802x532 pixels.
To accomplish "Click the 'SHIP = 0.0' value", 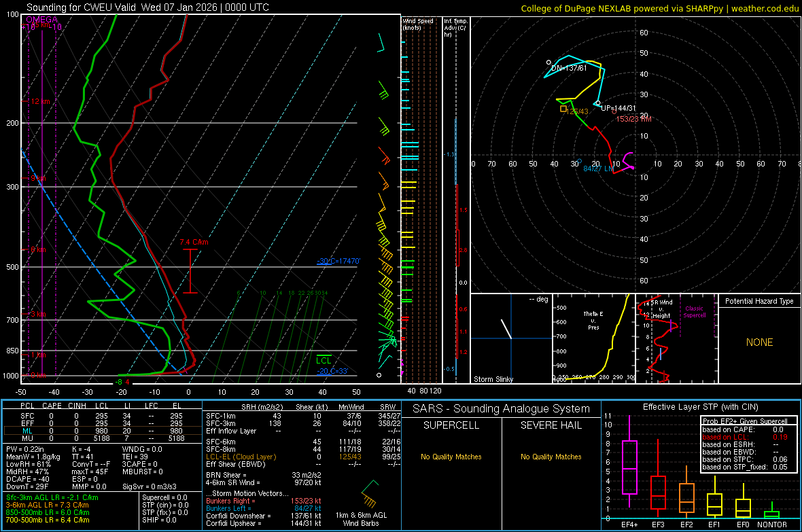I will 159,520.
